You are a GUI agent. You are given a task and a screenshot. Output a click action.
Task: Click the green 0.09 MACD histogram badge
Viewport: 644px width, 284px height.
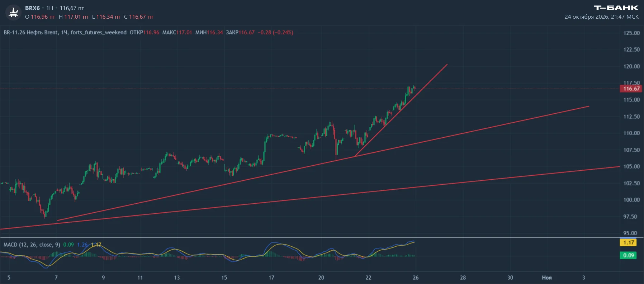[628, 255]
